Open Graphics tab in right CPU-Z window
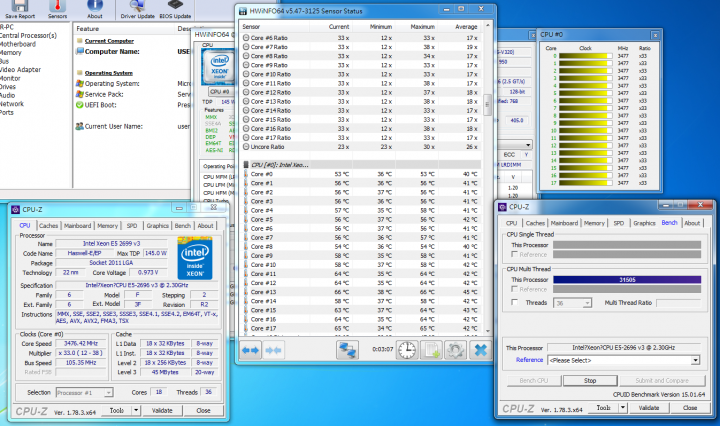720x426 pixels. (644, 223)
